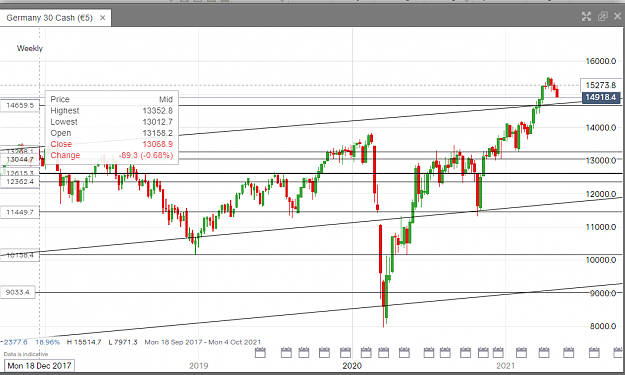Click the Mon 18 Sep 2017 - Mon 4 Oct 2021 range
Viewport: 625px width, 375px height.
point(202,342)
